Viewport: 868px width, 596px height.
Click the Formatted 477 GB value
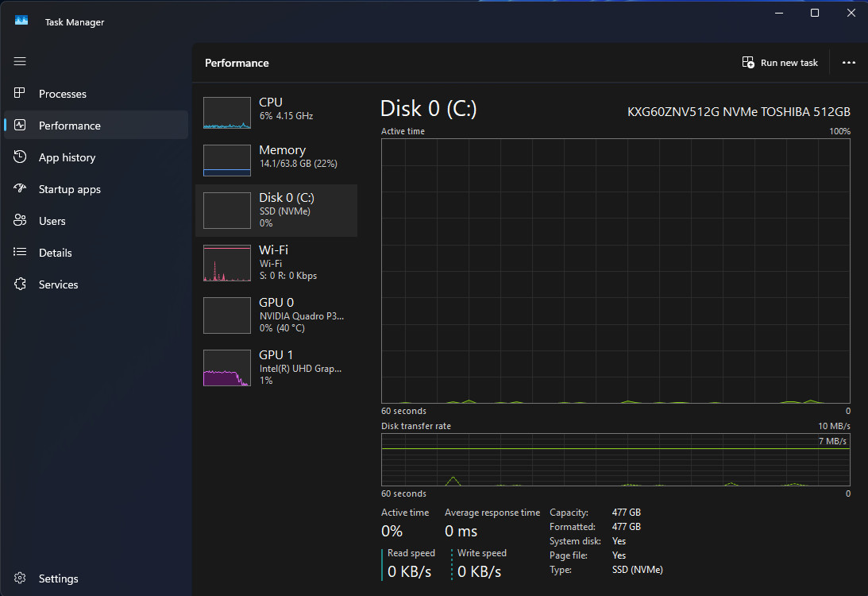click(626, 527)
